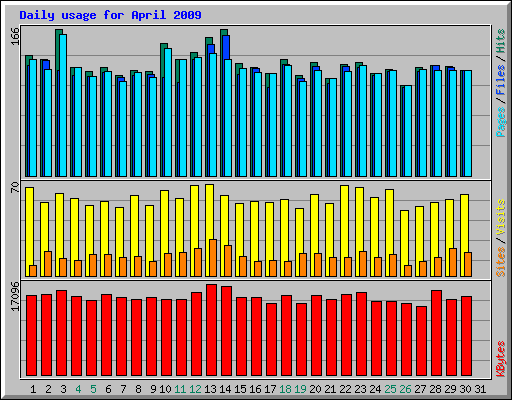Click the 'Sites' legend label

coord(501,262)
